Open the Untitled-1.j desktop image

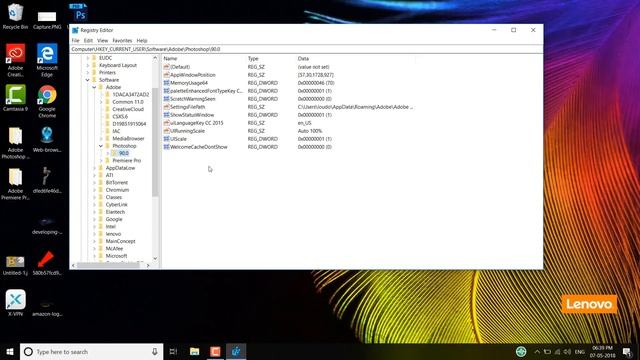pyautogui.click(x=16, y=264)
